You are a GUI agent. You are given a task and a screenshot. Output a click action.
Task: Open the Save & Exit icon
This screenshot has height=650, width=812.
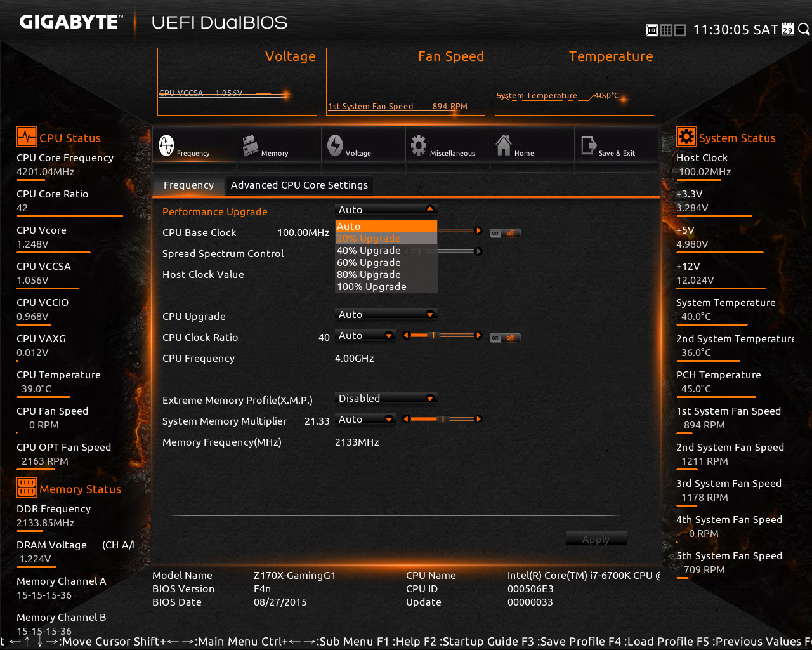pyautogui.click(x=588, y=146)
